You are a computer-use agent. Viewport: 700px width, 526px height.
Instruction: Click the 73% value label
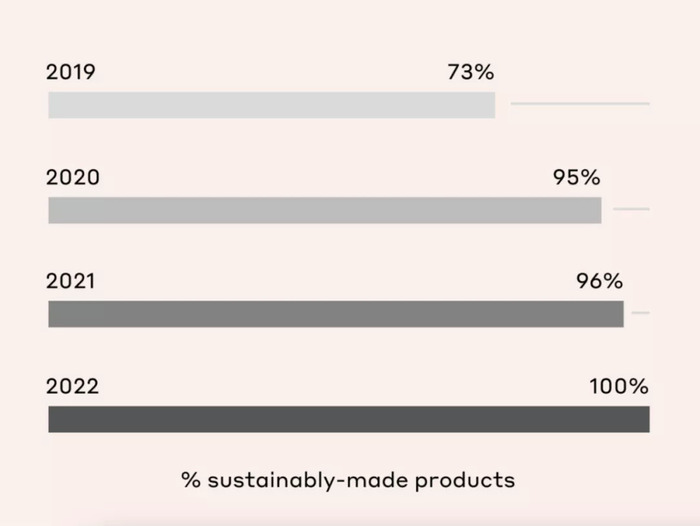click(471, 72)
